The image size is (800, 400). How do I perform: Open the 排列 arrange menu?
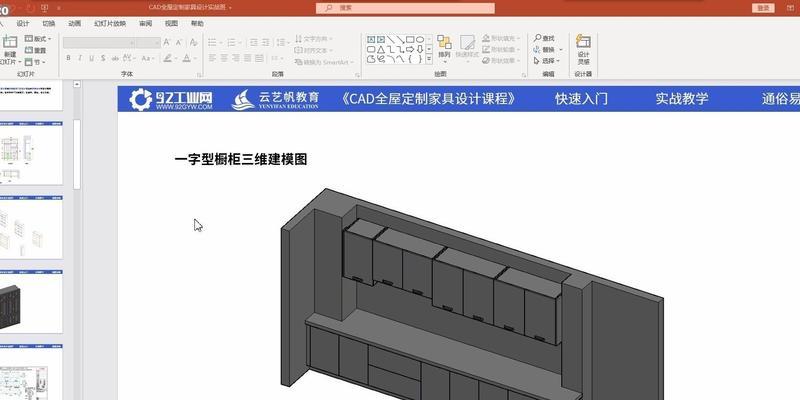tap(444, 49)
